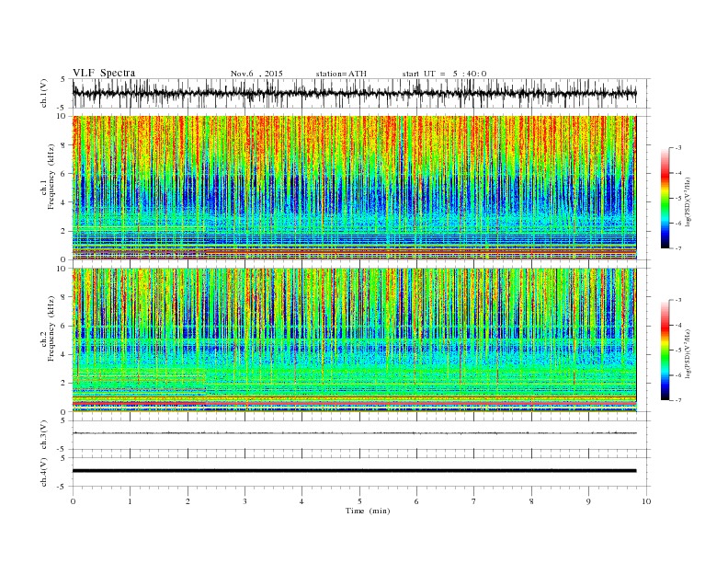The height and width of the screenshot is (563, 728).
Task: Click the ch.4(V) axis label
Action: coord(44,472)
